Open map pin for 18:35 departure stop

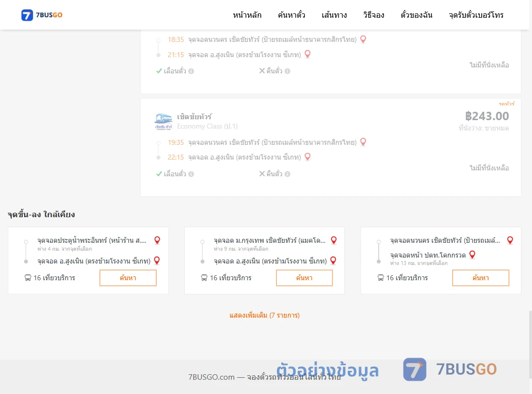click(x=363, y=39)
